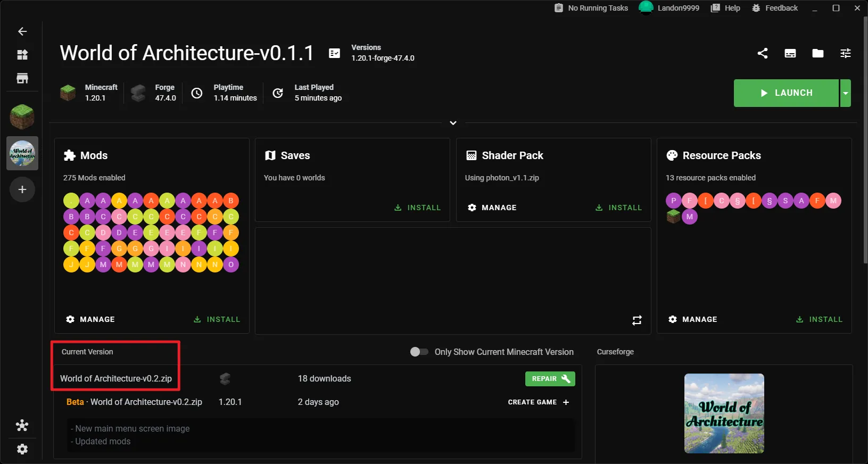
Task: Open the Landon9999 account menu
Action: [x=669, y=8]
